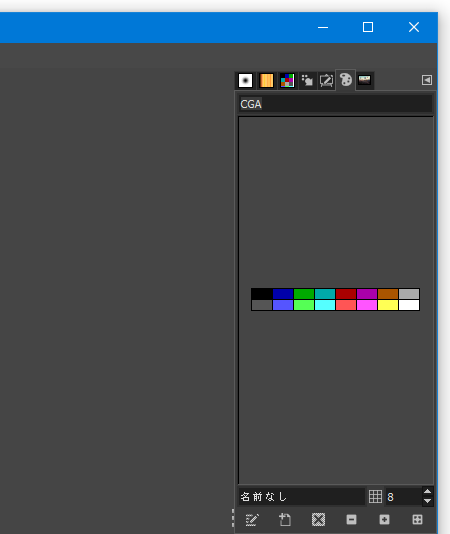Click the color name field 名前なし
The height and width of the screenshot is (534, 450).
(x=302, y=497)
